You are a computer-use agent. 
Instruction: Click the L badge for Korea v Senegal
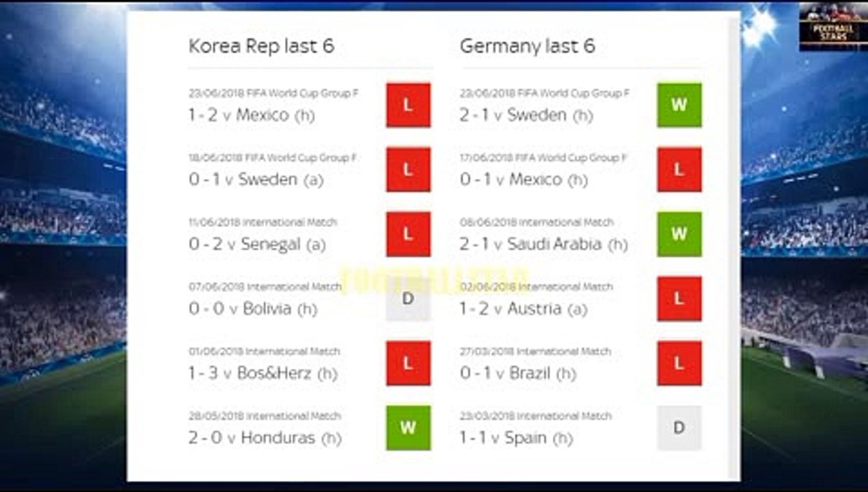(x=408, y=234)
